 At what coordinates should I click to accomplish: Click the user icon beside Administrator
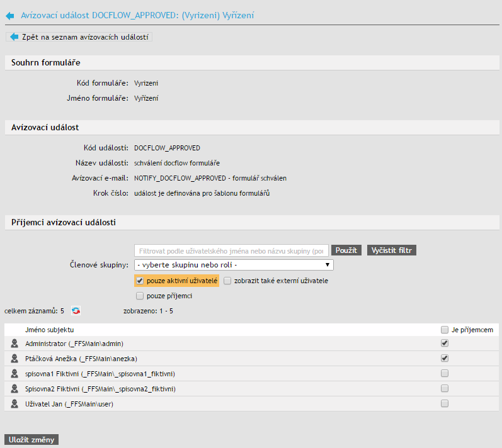pos(14,344)
